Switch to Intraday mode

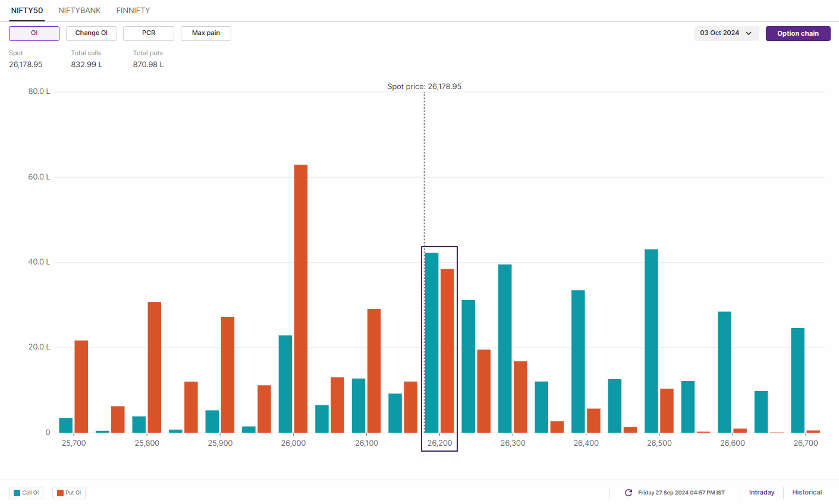click(762, 493)
